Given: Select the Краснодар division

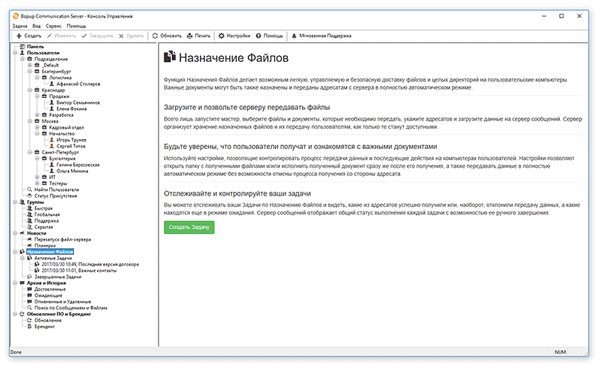Looking at the screenshot, I should tap(53, 90).
